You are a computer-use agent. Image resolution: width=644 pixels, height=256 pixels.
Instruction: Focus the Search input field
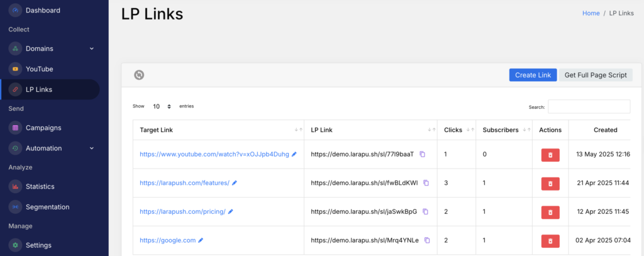click(x=589, y=106)
